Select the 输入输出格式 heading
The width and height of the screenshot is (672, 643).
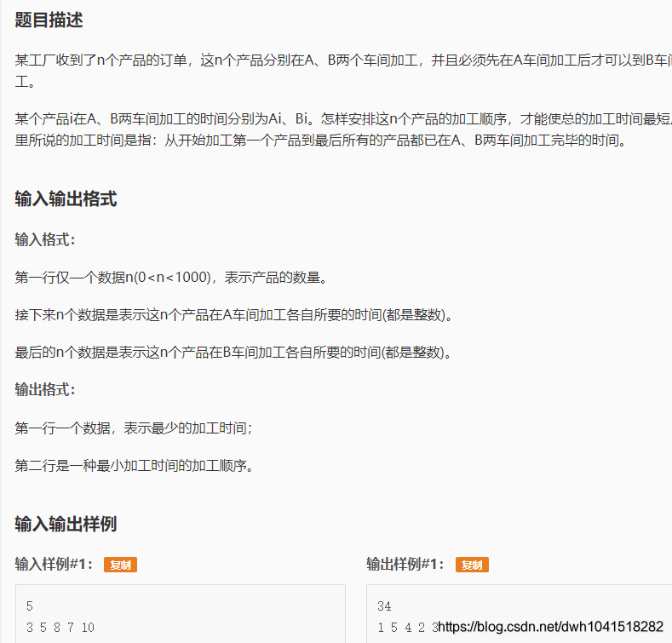[66, 199]
